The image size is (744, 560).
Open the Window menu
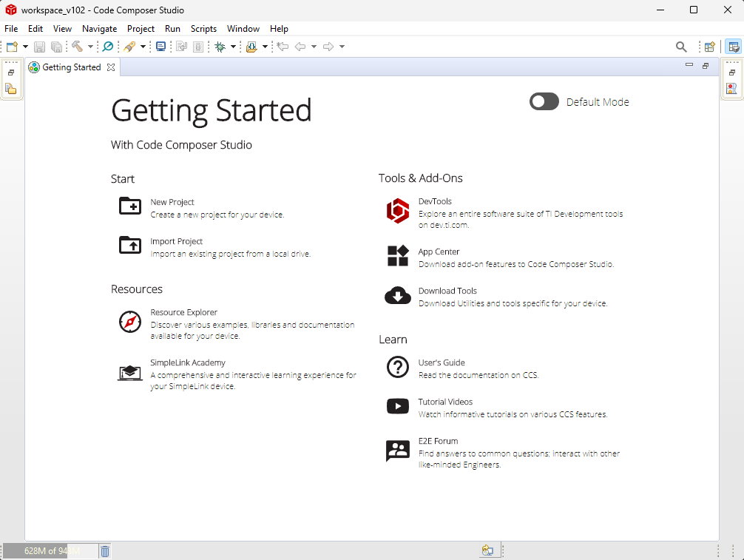243,28
